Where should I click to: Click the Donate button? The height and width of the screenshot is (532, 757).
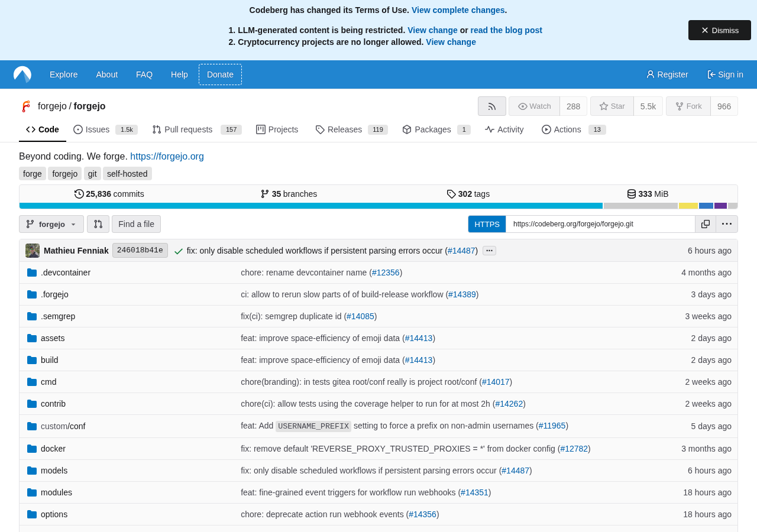[x=220, y=74]
